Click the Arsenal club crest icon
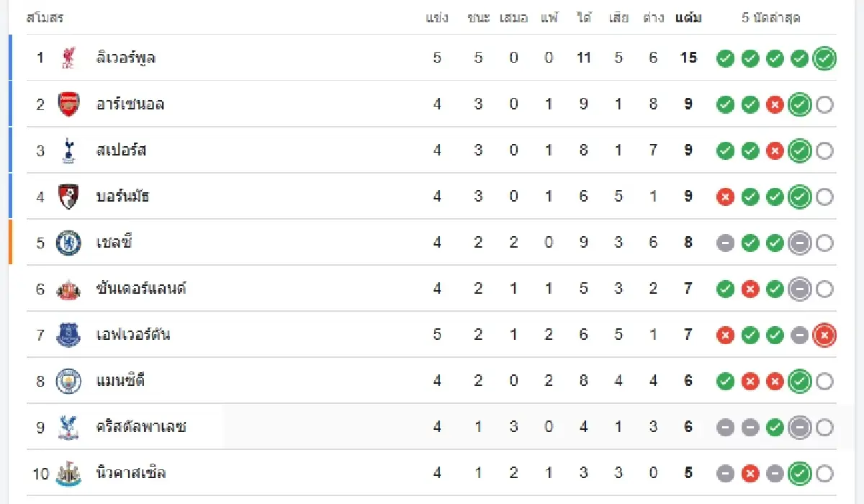This screenshot has height=504, width=864. click(68, 104)
